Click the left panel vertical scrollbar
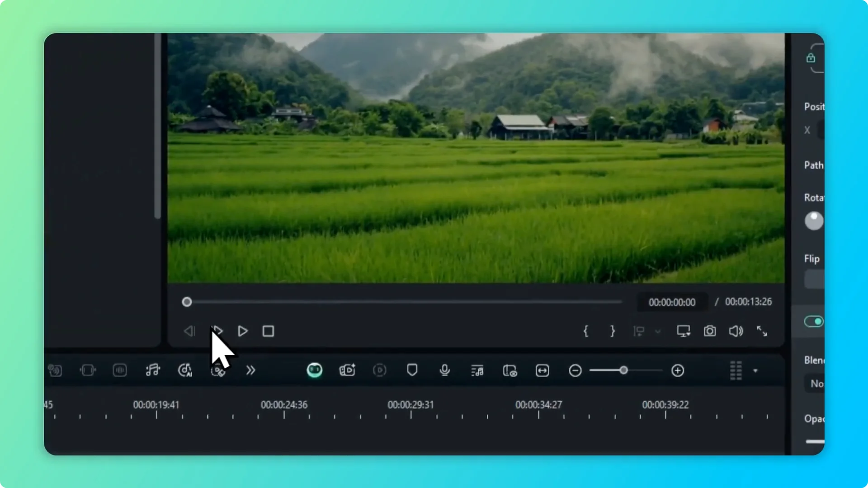This screenshot has width=868, height=488. [157, 126]
